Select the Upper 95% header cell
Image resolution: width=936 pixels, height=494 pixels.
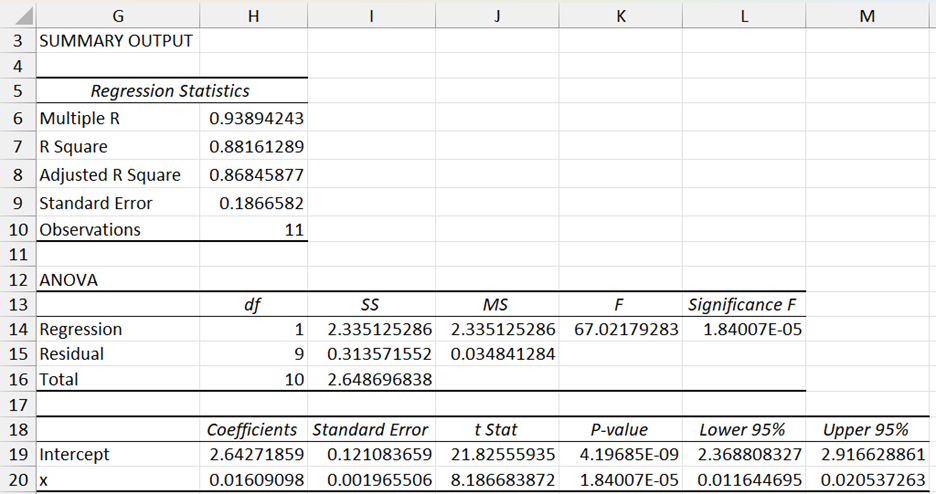(x=865, y=429)
